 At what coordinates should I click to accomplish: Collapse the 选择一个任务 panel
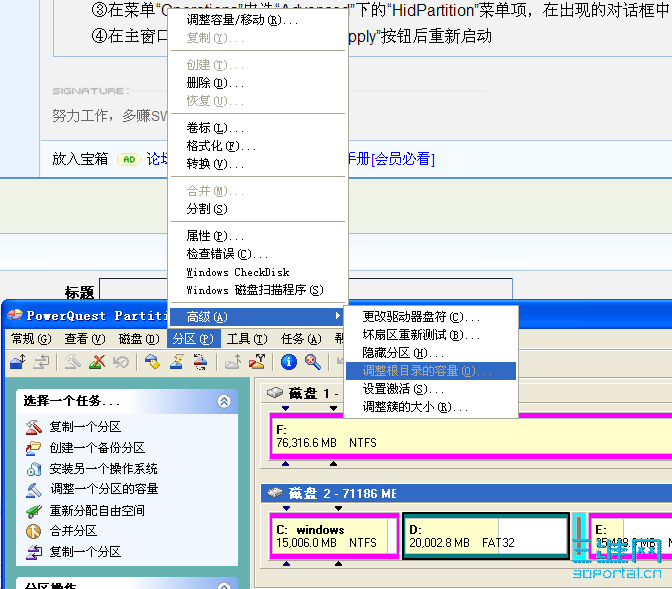pyautogui.click(x=224, y=401)
